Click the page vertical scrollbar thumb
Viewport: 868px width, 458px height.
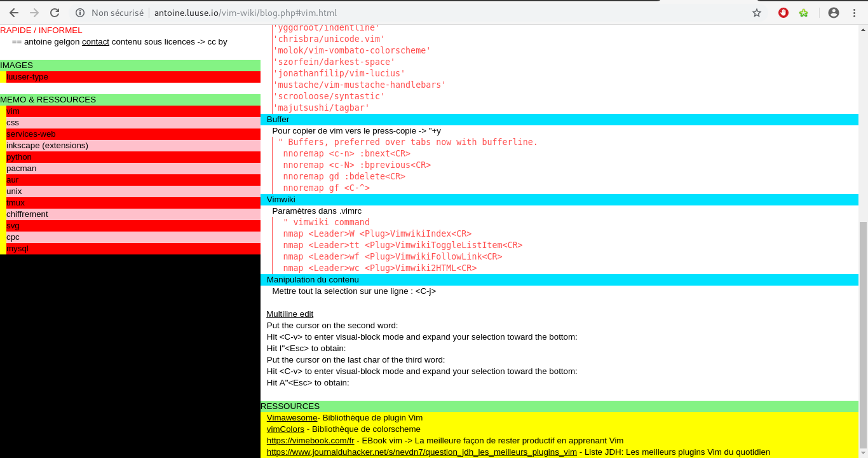click(863, 337)
